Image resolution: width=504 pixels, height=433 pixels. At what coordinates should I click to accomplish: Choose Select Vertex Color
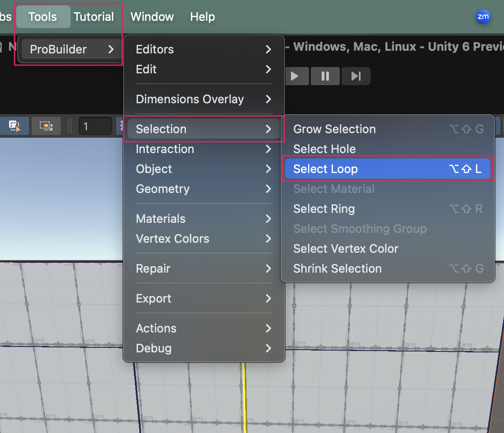pos(387,249)
